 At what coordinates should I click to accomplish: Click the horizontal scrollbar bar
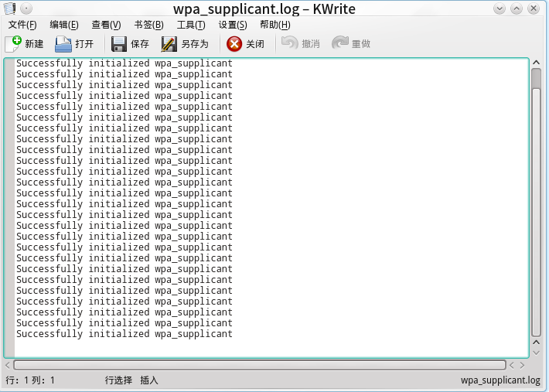pyautogui.click(x=260, y=365)
